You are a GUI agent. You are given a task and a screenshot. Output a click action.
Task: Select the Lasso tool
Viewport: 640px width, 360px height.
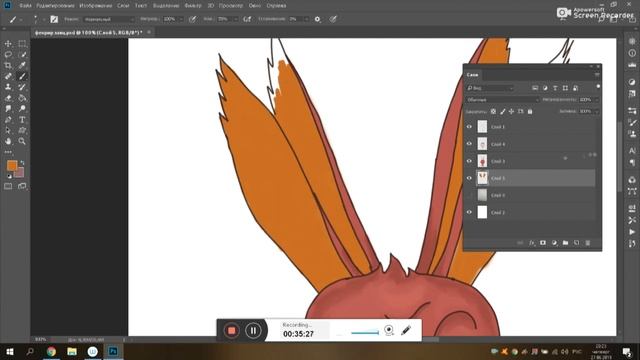[x=8, y=54]
